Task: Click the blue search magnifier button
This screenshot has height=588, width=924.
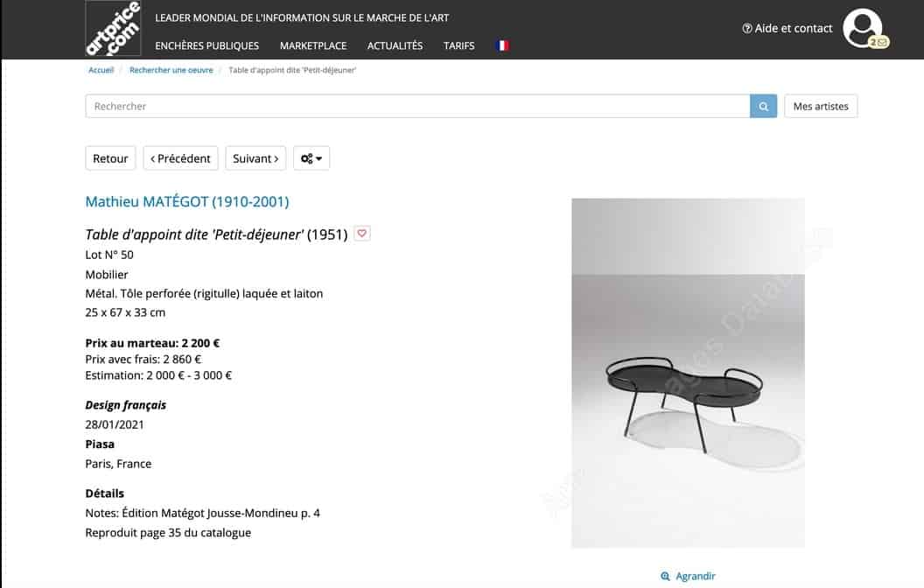Action: tap(763, 106)
